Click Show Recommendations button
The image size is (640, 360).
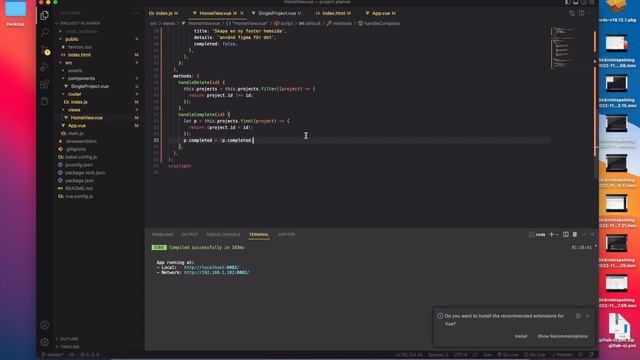pos(562,336)
